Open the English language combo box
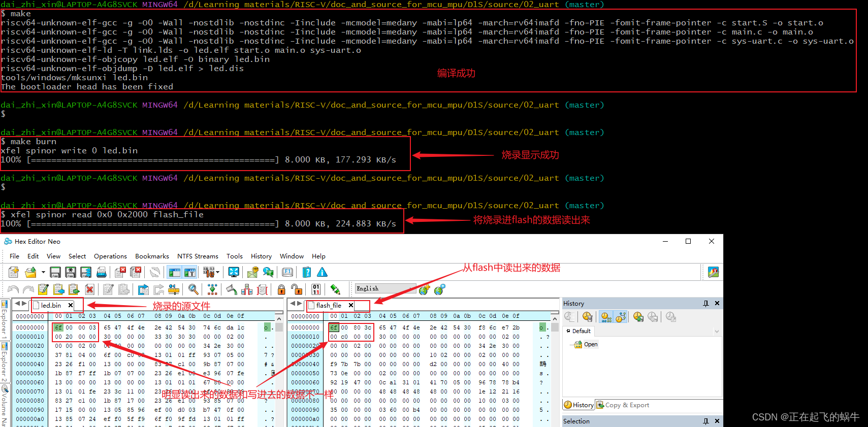Image resolution: width=868 pixels, height=427 pixels. (386, 288)
